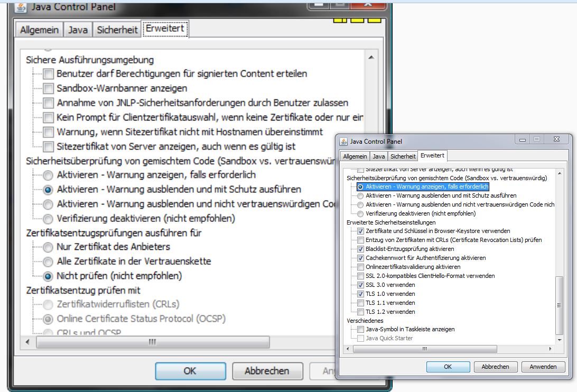This screenshot has height=392, width=577.
Task: Enable TLS 1.2 verwenden
Action: click(x=360, y=312)
